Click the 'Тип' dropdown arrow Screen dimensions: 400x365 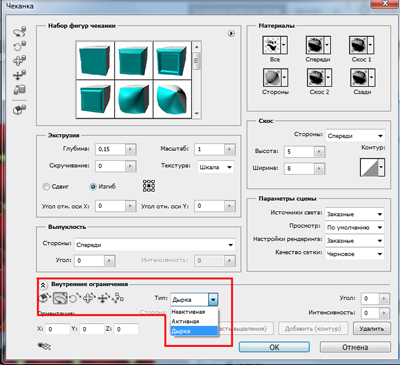pyautogui.click(x=213, y=300)
